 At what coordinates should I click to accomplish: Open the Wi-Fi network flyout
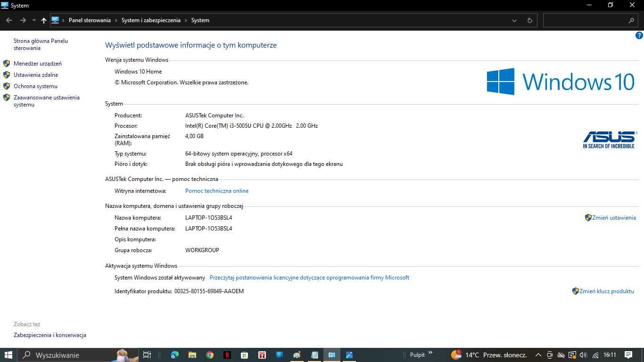595,355
